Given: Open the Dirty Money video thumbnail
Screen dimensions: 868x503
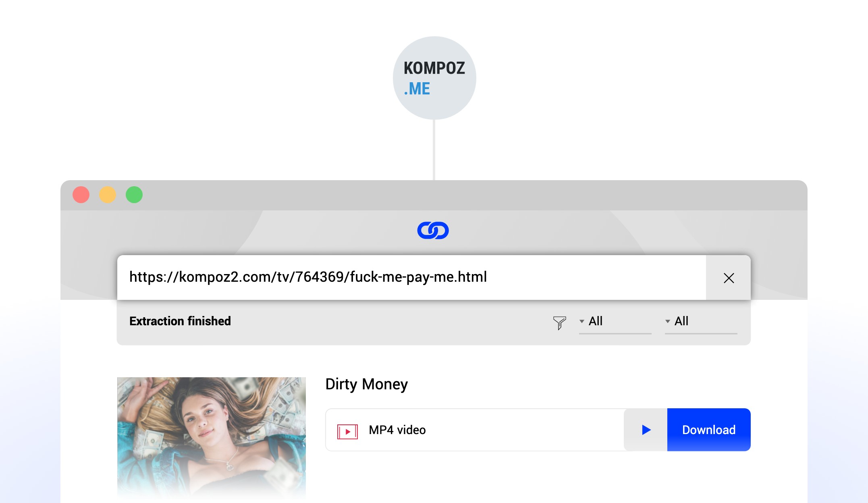Looking at the screenshot, I should [212, 438].
